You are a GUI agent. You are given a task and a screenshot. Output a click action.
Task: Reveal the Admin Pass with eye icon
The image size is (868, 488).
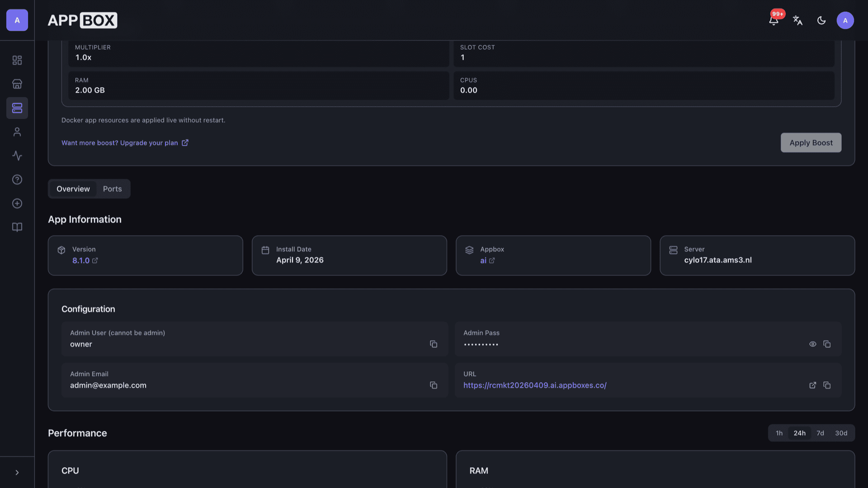click(x=813, y=344)
